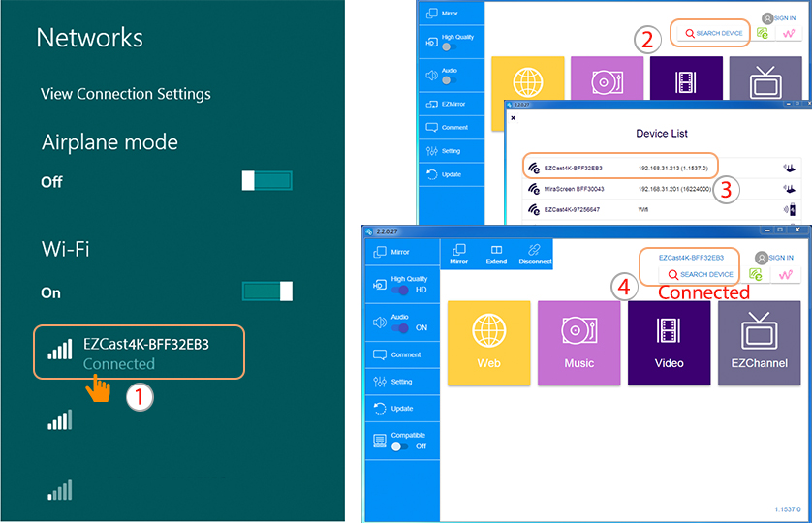812x523 pixels.
Task: Toggle Compatible Off switch
Action: click(x=399, y=446)
